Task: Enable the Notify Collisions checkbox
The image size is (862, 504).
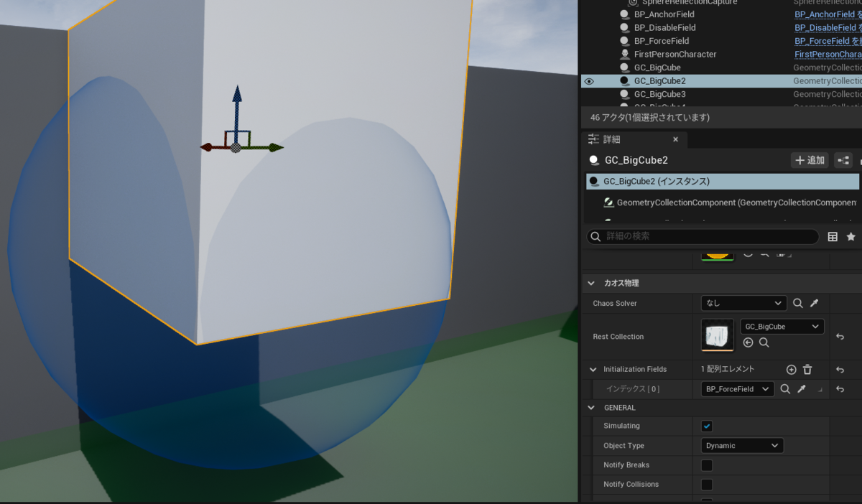Action: (707, 485)
